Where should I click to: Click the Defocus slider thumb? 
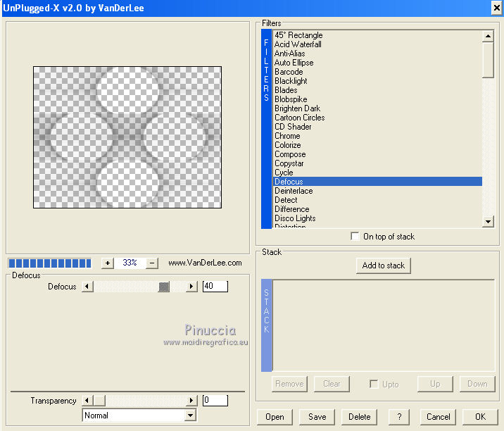point(163,286)
